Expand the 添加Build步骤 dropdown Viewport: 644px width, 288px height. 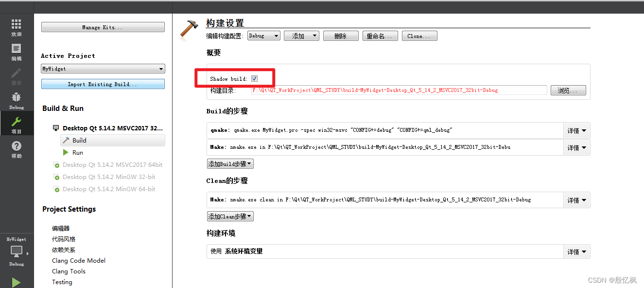pyautogui.click(x=230, y=163)
